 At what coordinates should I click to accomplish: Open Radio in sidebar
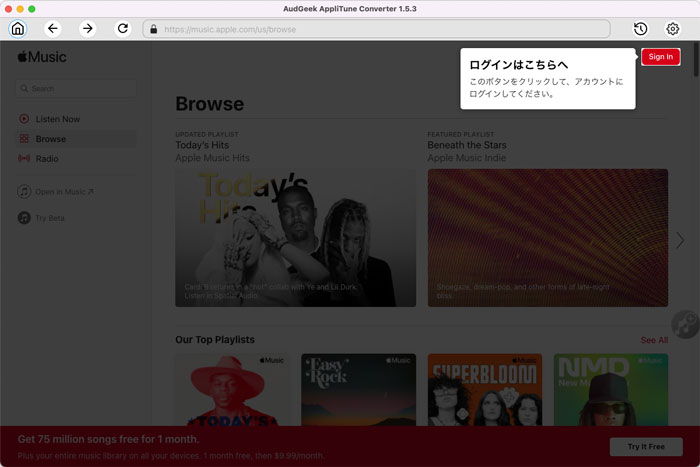click(x=76, y=158)
